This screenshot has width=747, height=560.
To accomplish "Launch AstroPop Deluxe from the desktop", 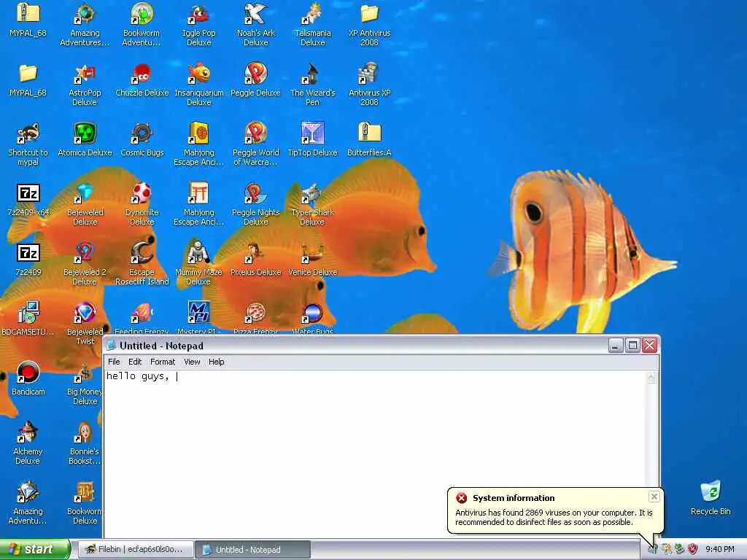I will 85,84.
